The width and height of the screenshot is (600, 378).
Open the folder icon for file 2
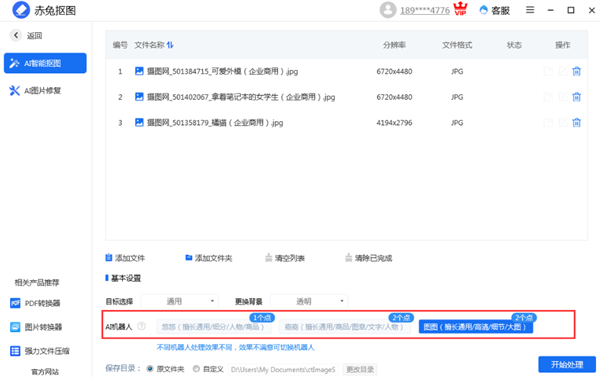pos(548,97)
